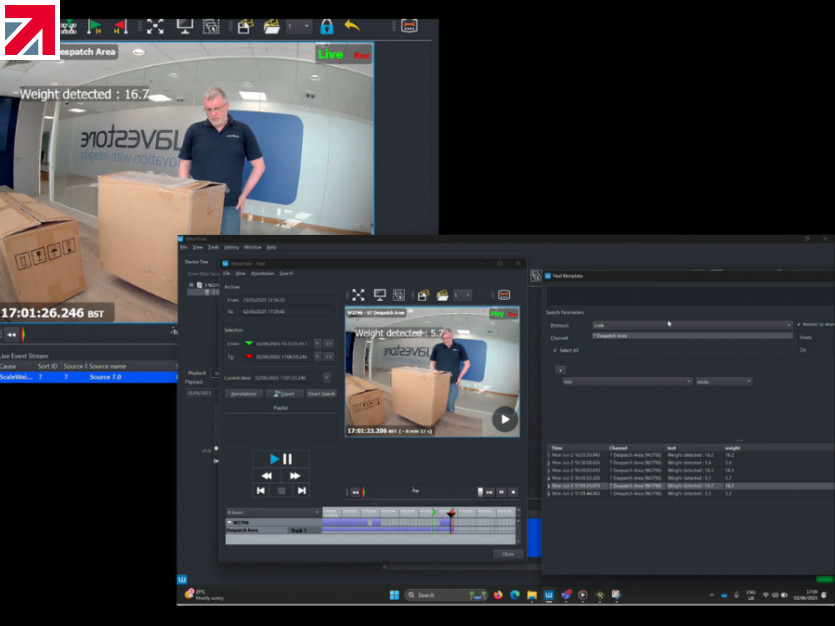Click clapperboard snapshot icon in Find window toolbar

(x=423, y=295)
